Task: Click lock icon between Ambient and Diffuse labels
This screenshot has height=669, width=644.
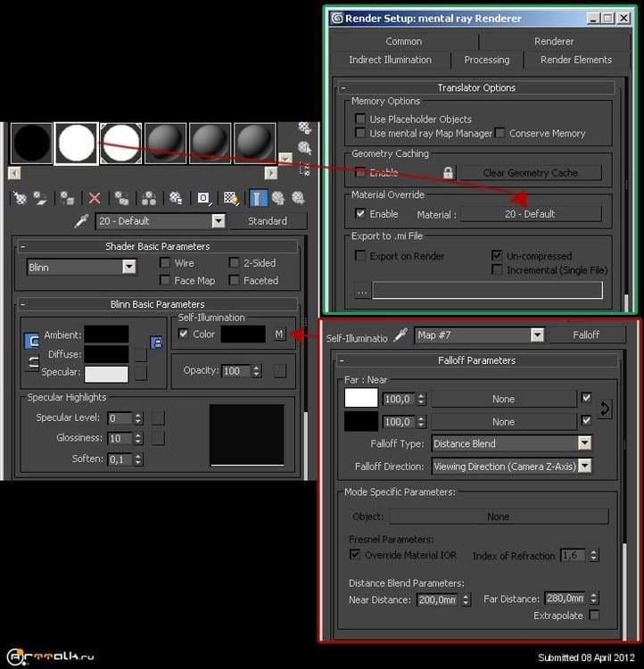Action: (x=32, y=341)
